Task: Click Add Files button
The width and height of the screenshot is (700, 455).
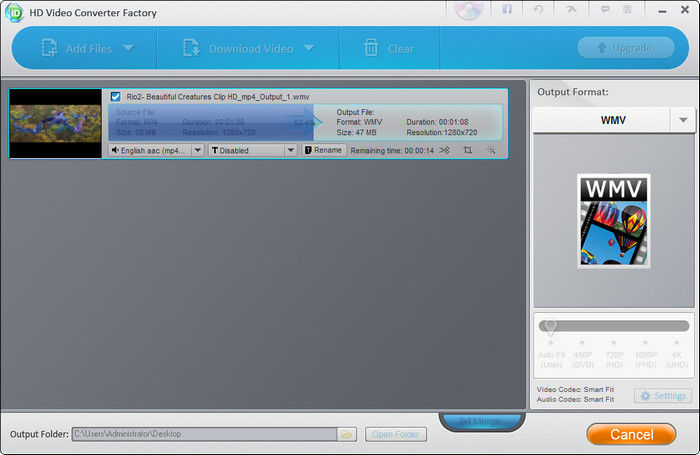Action: 76,48
